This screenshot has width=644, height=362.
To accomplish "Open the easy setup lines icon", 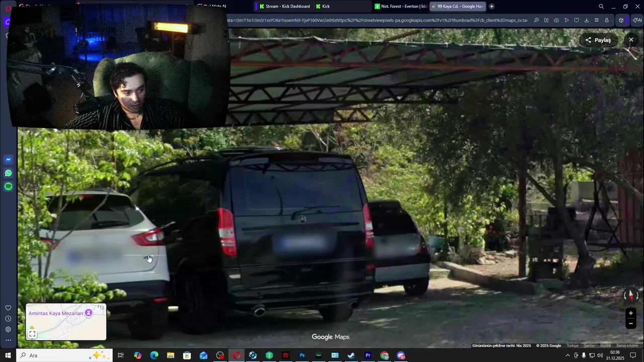I will point(597,20).
